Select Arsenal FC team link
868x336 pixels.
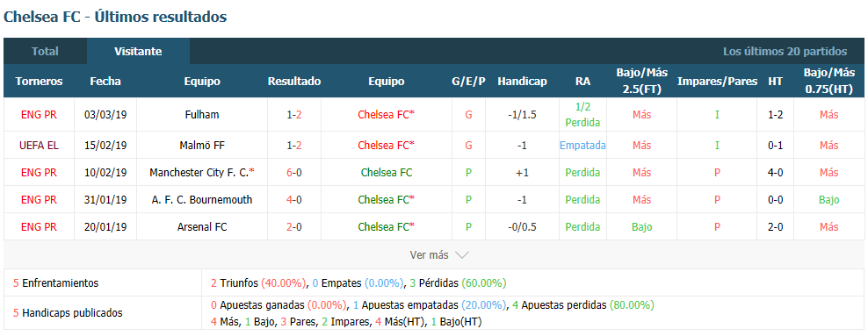pyautogui.click(x=202, y=226)
